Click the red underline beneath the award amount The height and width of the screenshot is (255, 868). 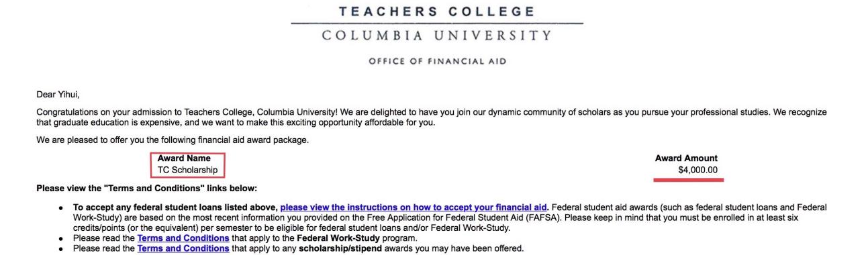point(688,180)
